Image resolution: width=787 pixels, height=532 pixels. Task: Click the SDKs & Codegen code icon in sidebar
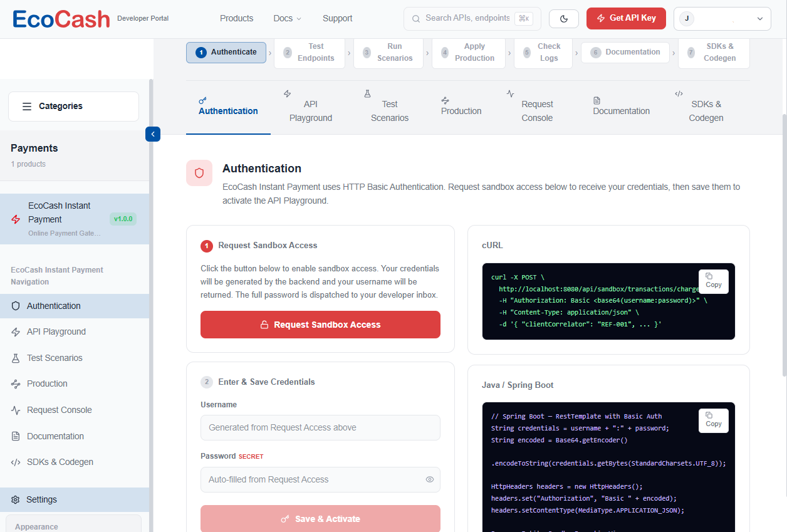pyautogui.click(x=16, y=462)
